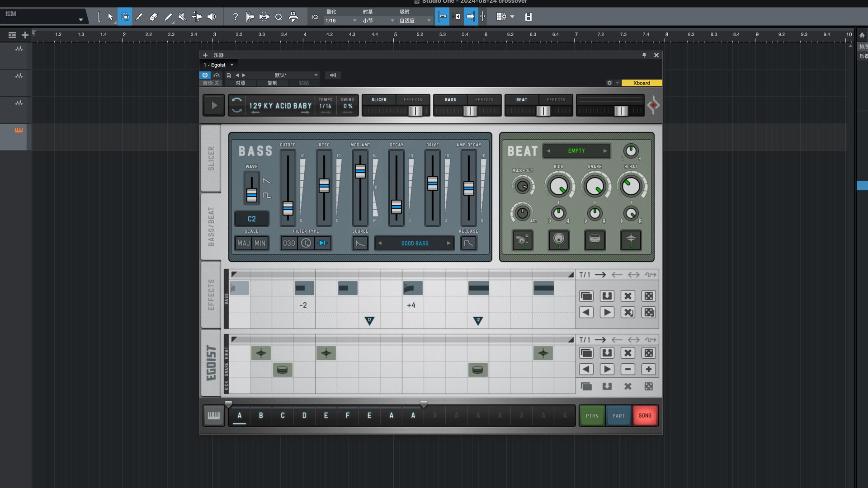Select next beat kit after EMPTY
The image size is (868, 488).
pyautogui.click(x=605, y=150)
